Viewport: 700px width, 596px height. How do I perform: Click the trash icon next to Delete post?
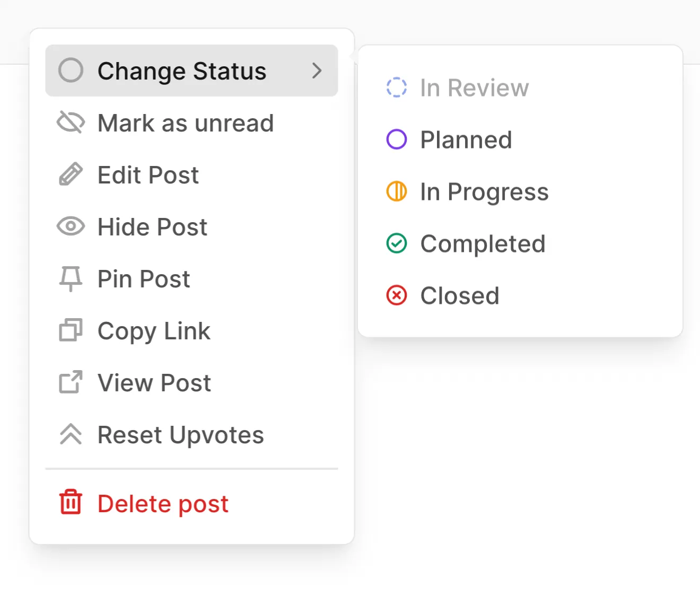point(71,503)
